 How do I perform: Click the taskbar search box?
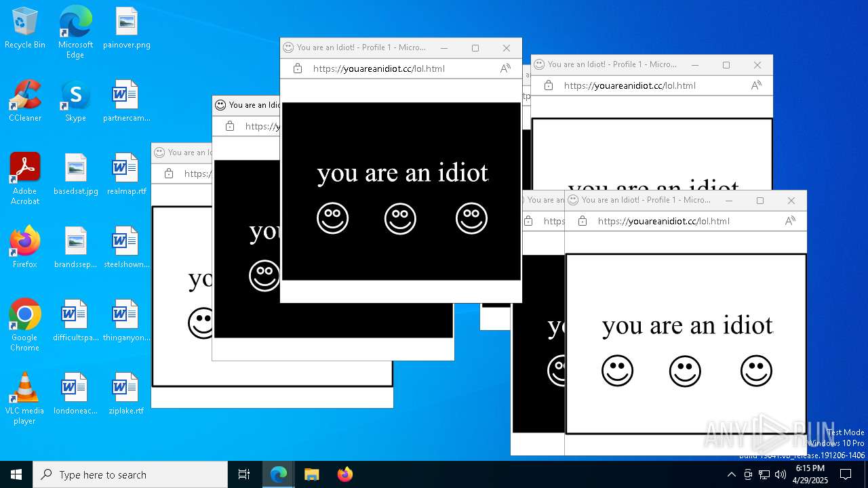tap(130, 474)
